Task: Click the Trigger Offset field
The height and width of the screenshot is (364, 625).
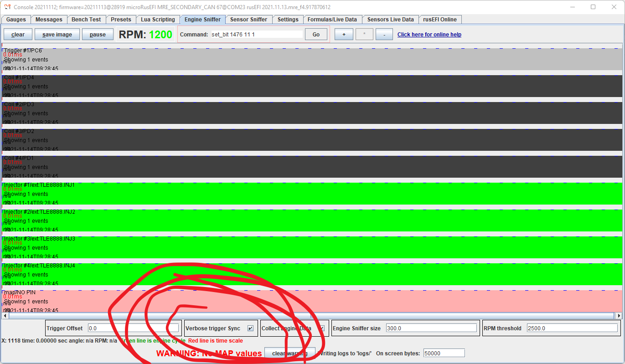Action: click(x=133, y=328)
